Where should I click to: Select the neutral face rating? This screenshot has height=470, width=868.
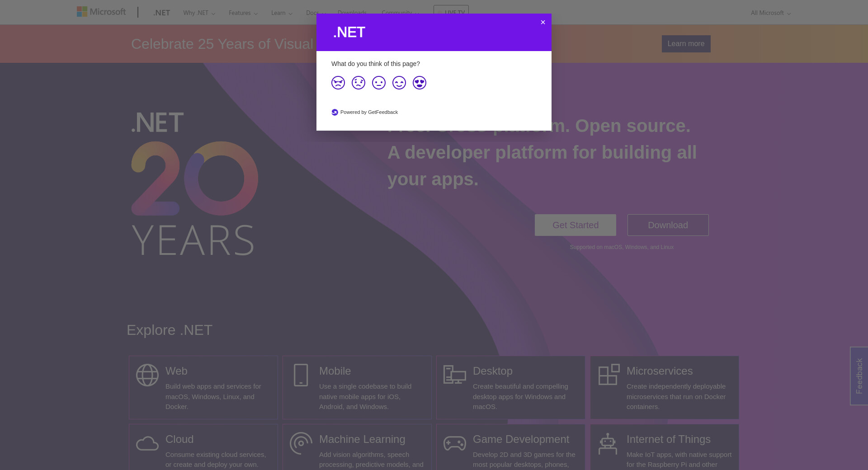pyautogui.click(x=379, y=83)
